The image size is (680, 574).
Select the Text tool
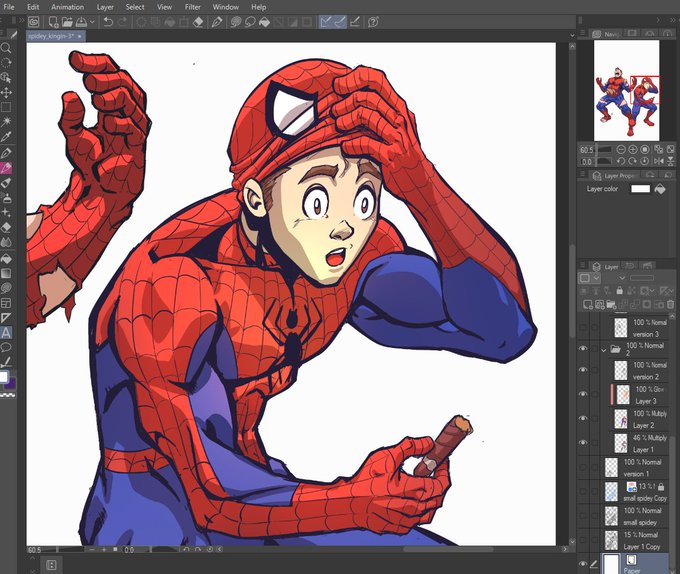[x=6, y=333]
